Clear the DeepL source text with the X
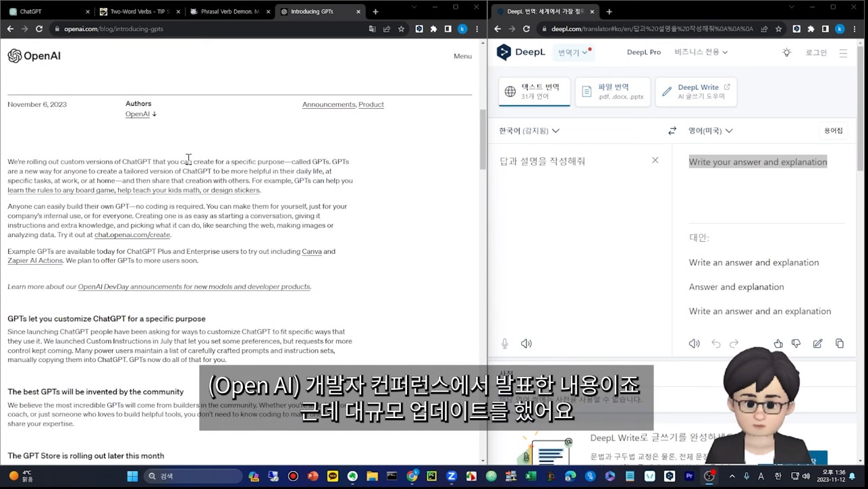This screenshot has height=489, width=868. click(x=655, y=160)
